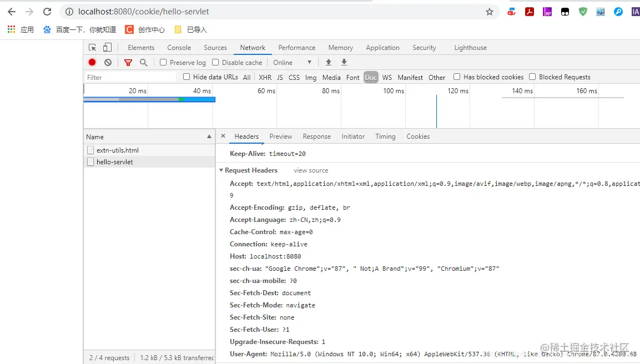Image resolution: width=640 pixels, height=364 pixels.
Task: Show the Cookies tab of the request
Action: (x=418, y=136)
